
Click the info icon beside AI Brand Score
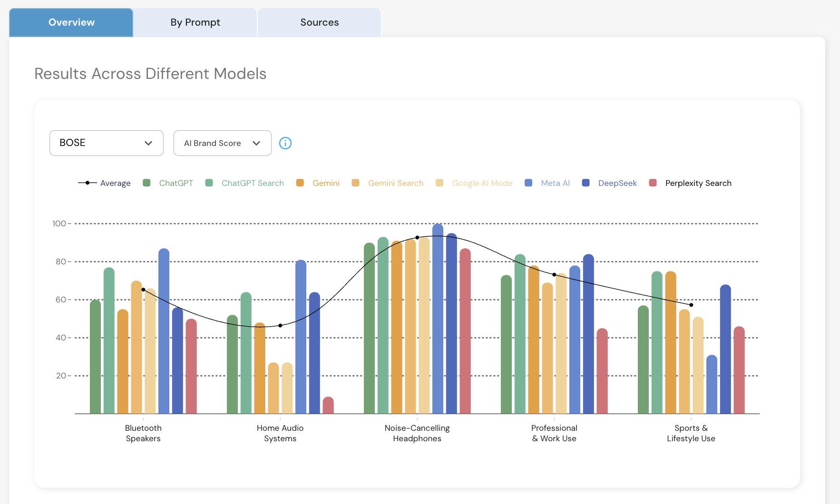(x=285, y=143)
